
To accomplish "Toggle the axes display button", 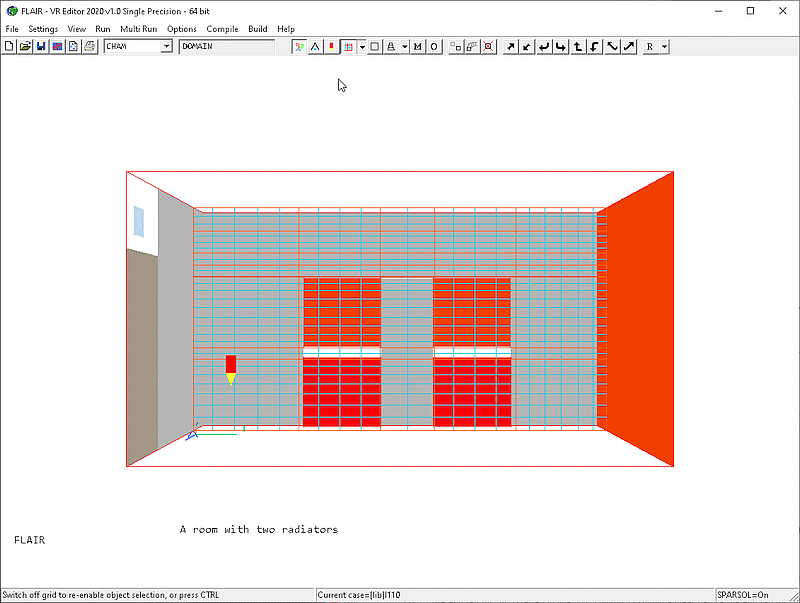I will [x=299, y=47].
